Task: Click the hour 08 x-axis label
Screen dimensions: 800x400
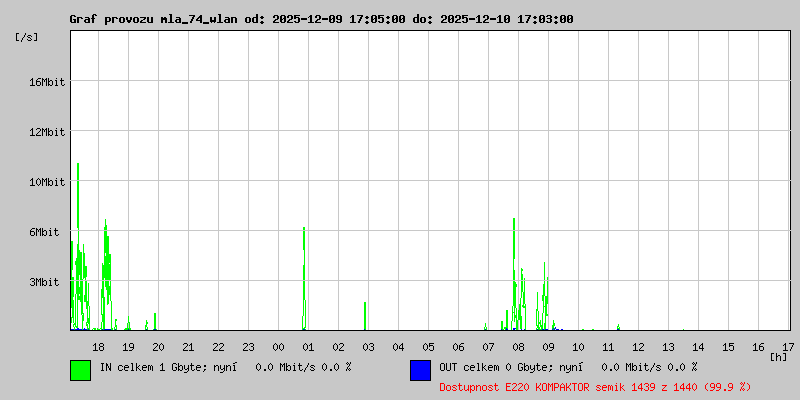Action: coord(518,347)
